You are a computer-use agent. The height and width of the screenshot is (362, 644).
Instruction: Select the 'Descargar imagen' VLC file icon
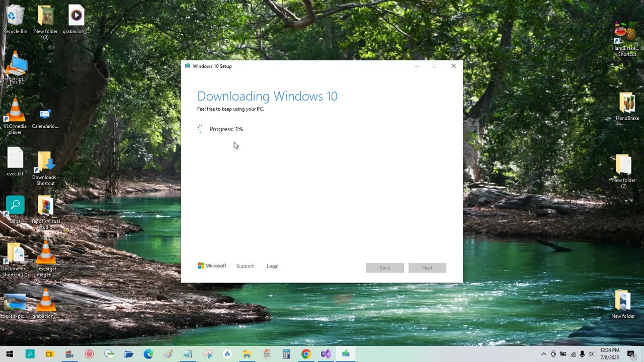coord(46,260)
